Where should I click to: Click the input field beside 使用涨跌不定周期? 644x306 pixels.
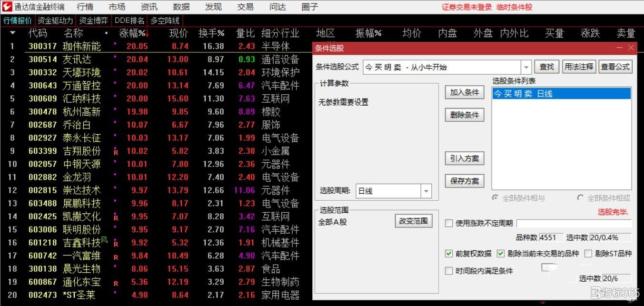coord(574,223)
